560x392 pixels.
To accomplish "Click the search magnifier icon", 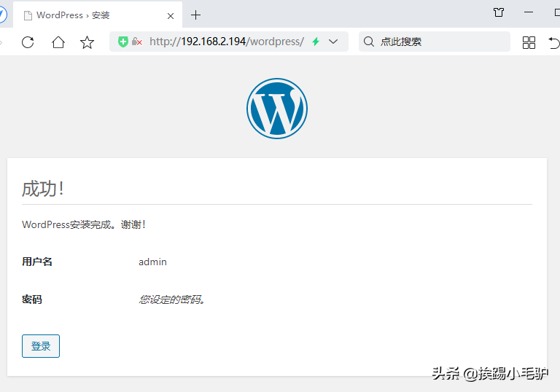I will 368,42.
